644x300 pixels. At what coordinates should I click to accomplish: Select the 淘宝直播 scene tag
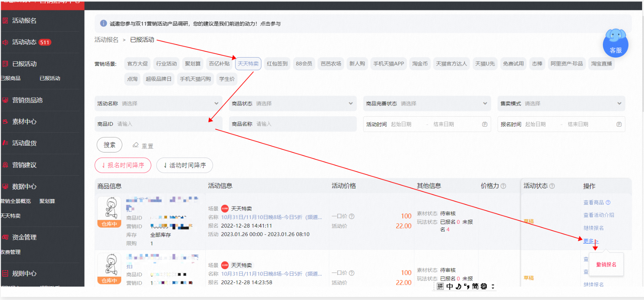click(602, 64)
